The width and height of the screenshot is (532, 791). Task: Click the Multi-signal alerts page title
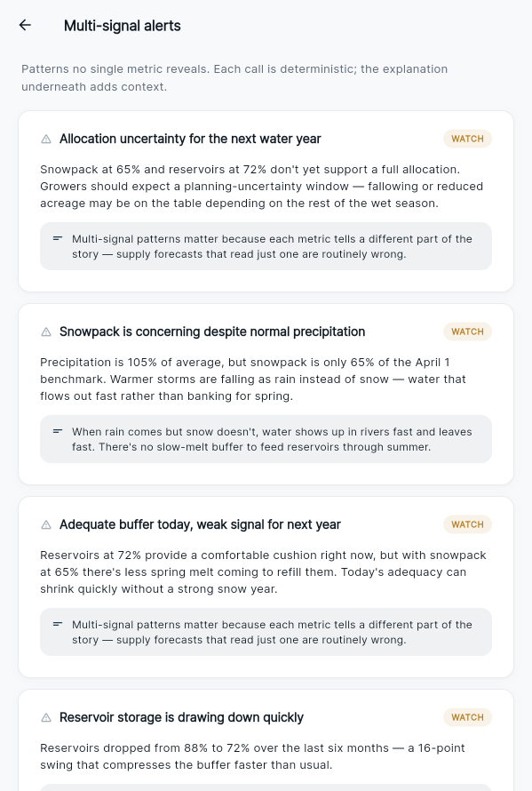[122, 26]
